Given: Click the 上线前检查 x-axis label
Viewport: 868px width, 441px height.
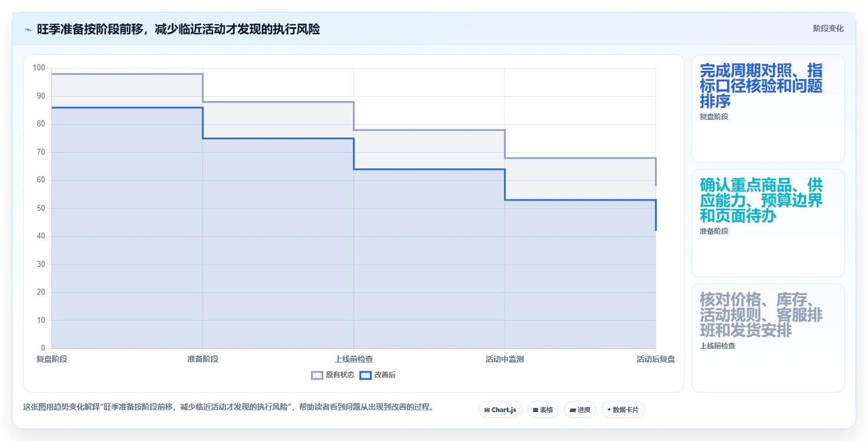Looking at the screenshot, I should (354, 359).
